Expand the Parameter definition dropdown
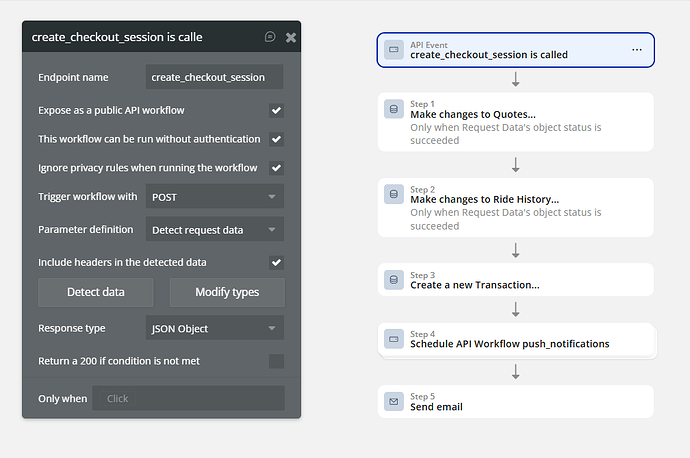The width and height of the screenshot is (690, 458). click(x=215, y=230)
